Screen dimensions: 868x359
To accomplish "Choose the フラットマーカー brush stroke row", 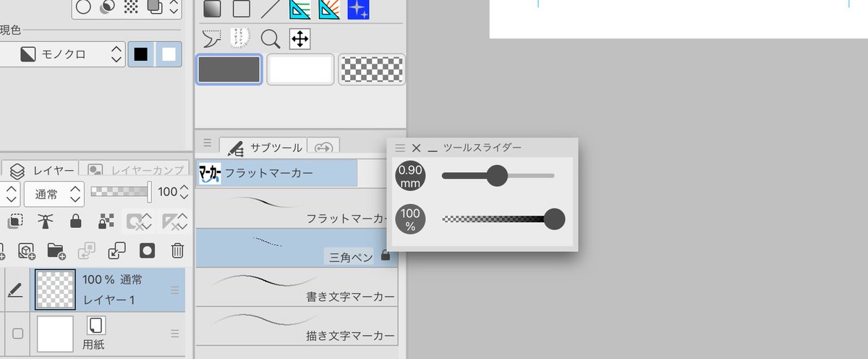I will point(297,208).
